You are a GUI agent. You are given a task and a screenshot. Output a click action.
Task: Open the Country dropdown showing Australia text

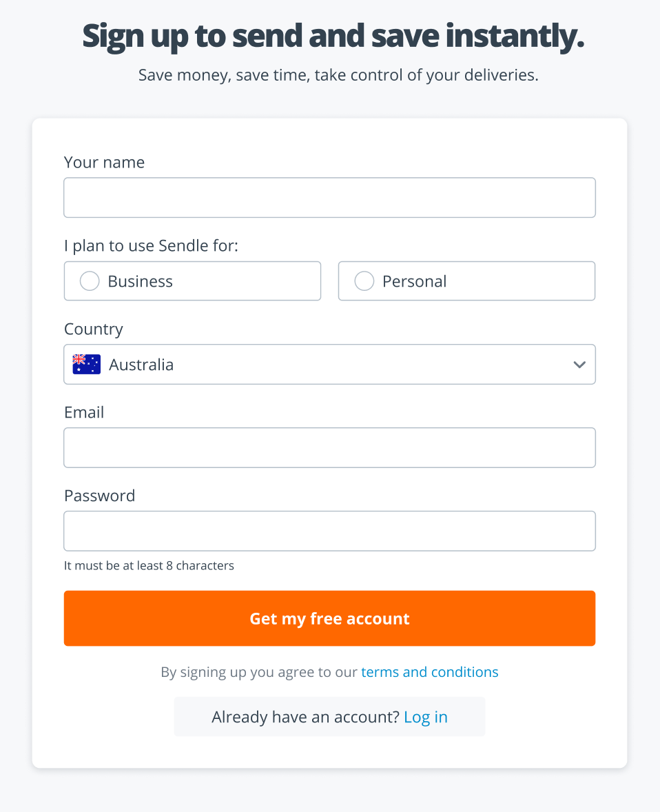click(329, 365)
